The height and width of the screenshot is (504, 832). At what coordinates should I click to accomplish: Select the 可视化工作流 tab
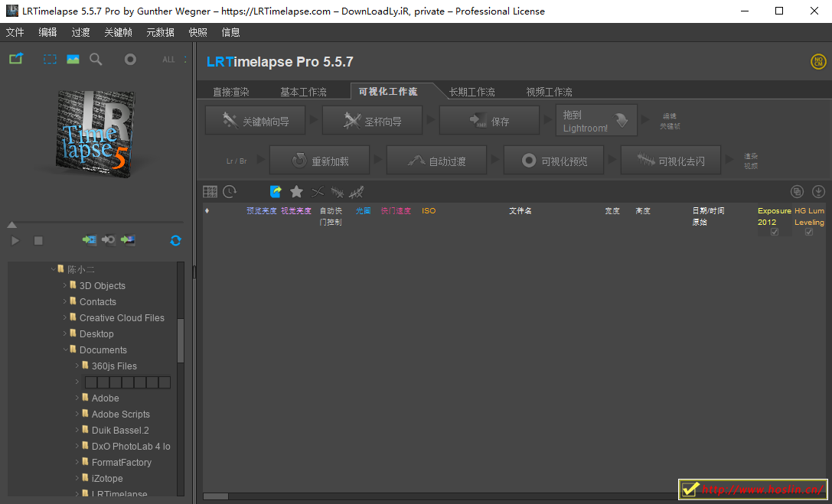pos(388,92)
